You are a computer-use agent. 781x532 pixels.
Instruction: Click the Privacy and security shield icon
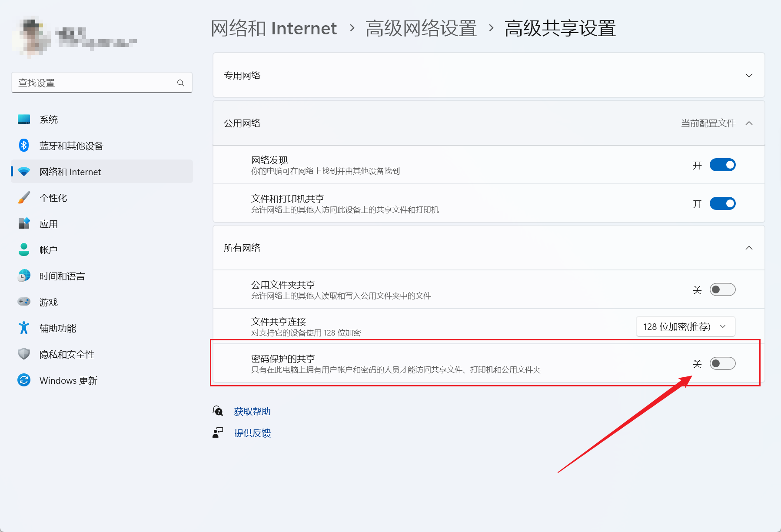pyautogui.click(x=24, y=354)
